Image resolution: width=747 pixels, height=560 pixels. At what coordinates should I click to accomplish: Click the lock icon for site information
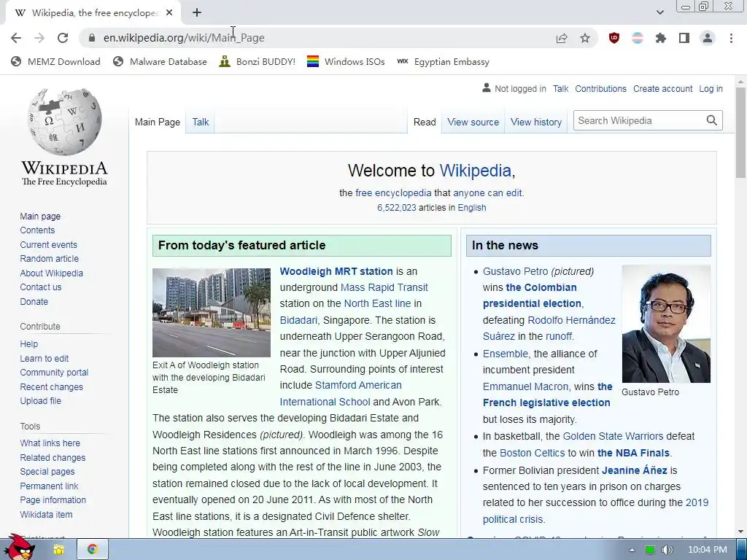point(93,38)
